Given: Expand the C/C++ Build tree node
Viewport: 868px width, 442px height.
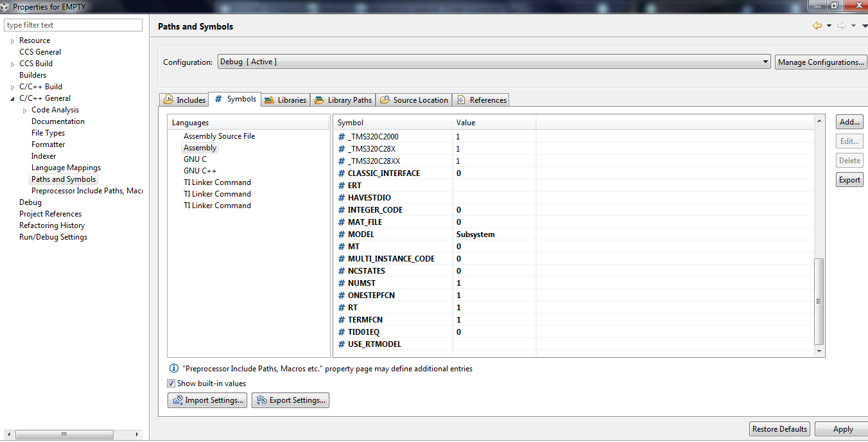Looking at the screenshot, I should click(x=12, y=87).
